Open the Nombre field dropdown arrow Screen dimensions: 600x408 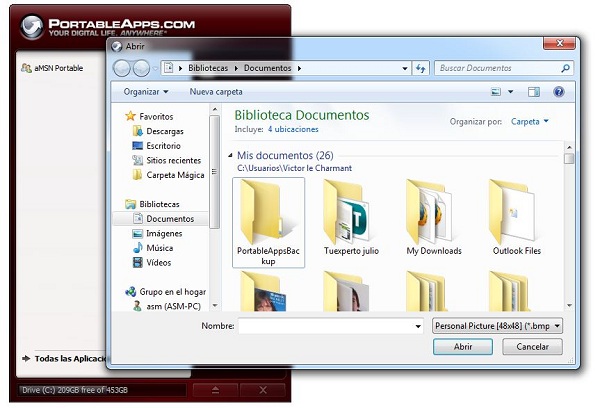click(x=418, y=326)
